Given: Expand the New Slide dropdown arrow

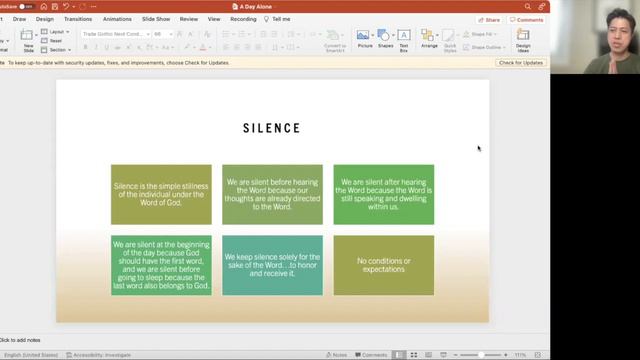Looking at the screenshot, I should [x=36, y=35].
